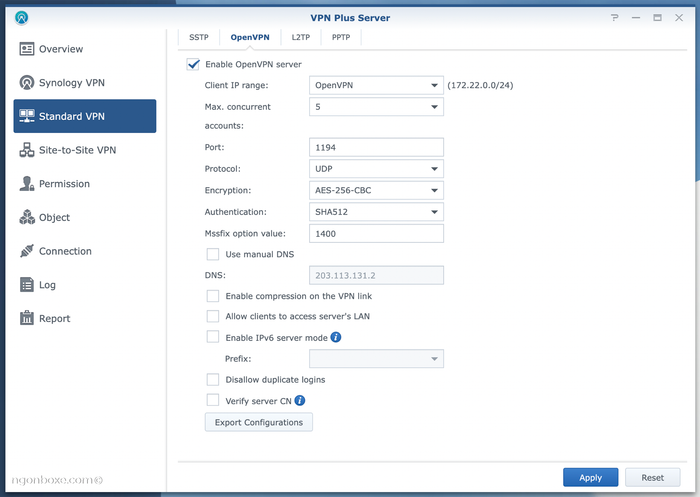Viewport: 700px width, 497px height.
Task: Click the Report sidebar icon
Action: [27, 318]
